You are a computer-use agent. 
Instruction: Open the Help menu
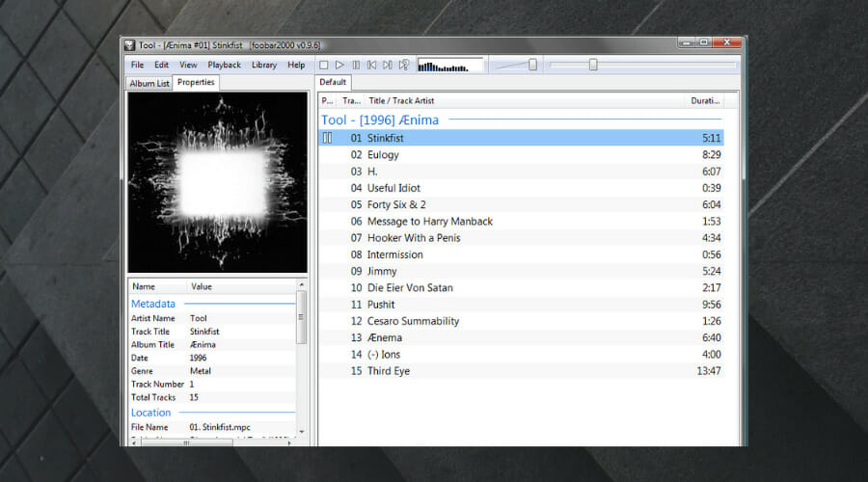(x=296, y=65)
